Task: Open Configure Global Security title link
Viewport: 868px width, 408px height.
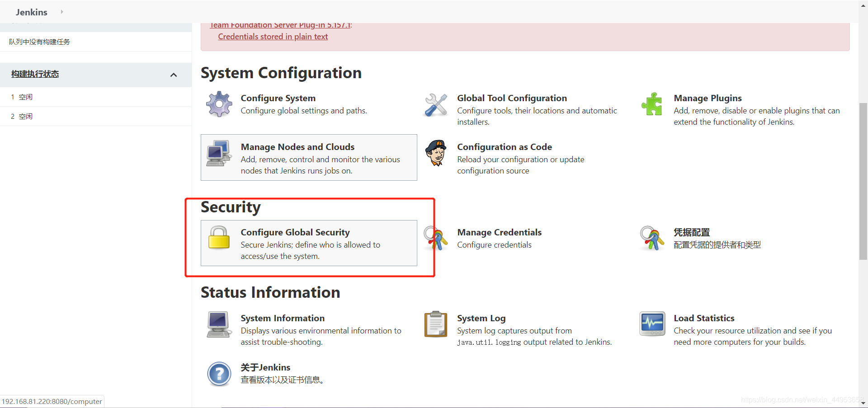Action: click(x=295, y=232)
